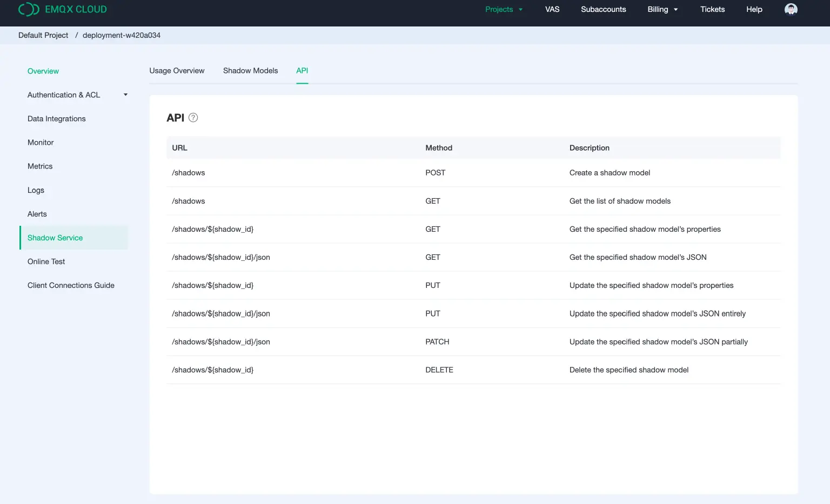Open the Usage Overview tab
Viewport: 830px width, 504px height.
[x=177, y=70]
